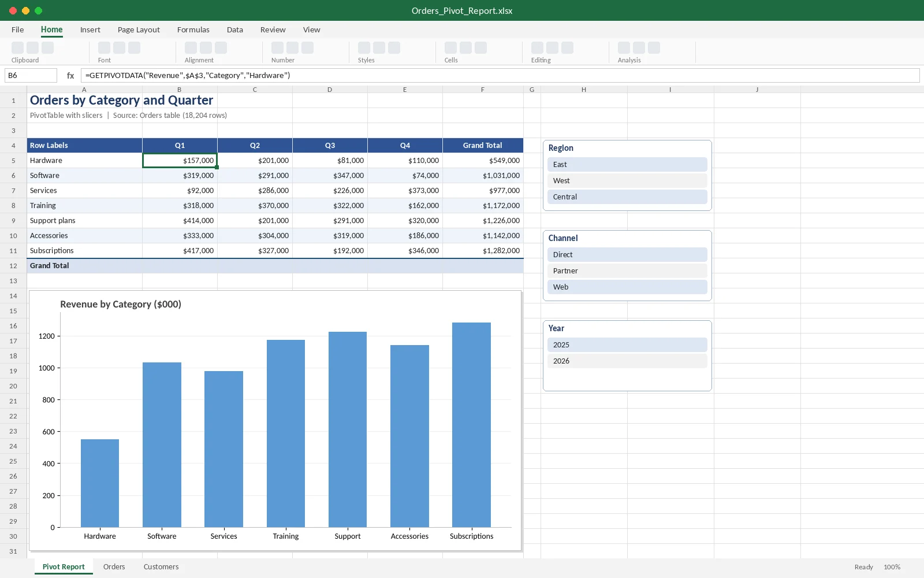
Task: Select column D header
Action: point(330,90)
